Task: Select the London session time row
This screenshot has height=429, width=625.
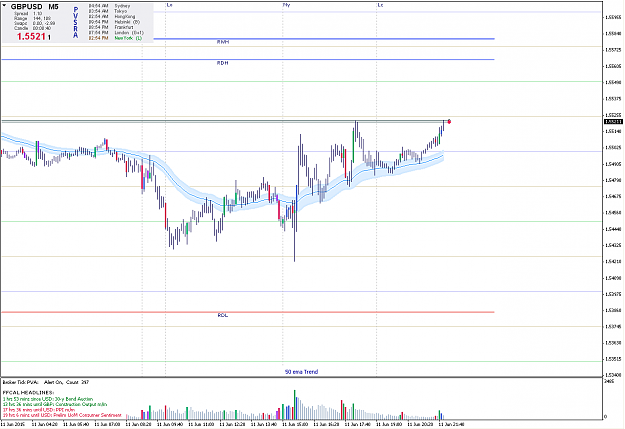Action: point(116,33)
